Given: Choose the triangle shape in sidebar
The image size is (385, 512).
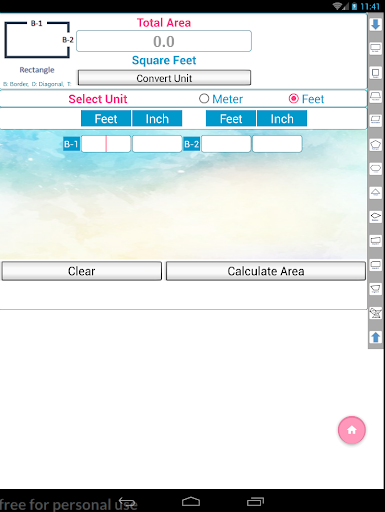Looking at the screenshot, I should (376, 192).
